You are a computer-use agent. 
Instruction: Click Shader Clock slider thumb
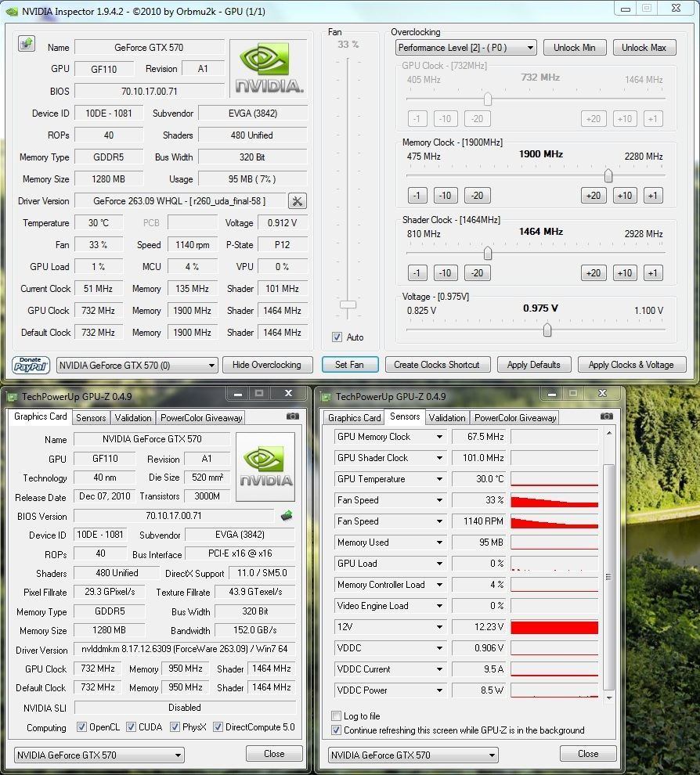tap(488, 253)
